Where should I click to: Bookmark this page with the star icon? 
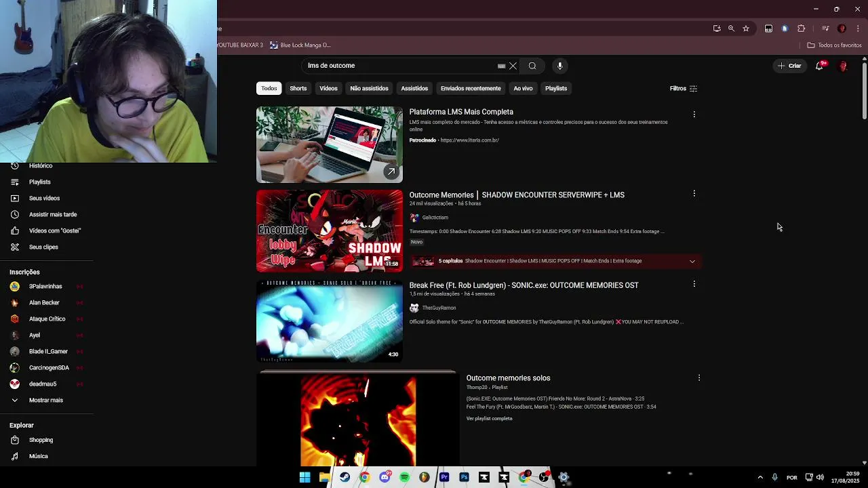746,28
